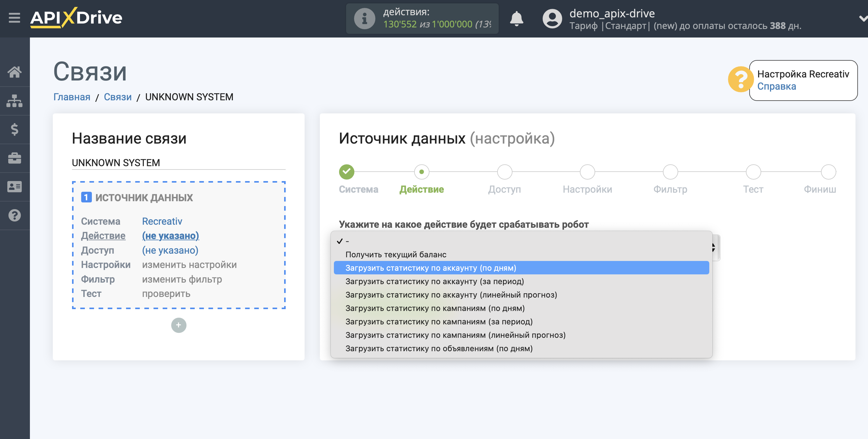Select статистику по аккаунту (линейный прогноз)
The image size is (868, 439).
coord(521,295)
